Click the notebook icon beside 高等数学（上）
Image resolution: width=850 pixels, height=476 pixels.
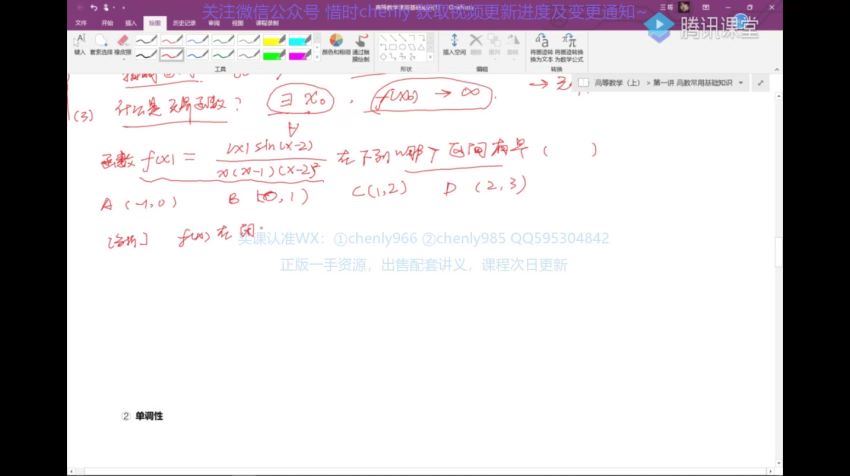(x=583, y=83)
